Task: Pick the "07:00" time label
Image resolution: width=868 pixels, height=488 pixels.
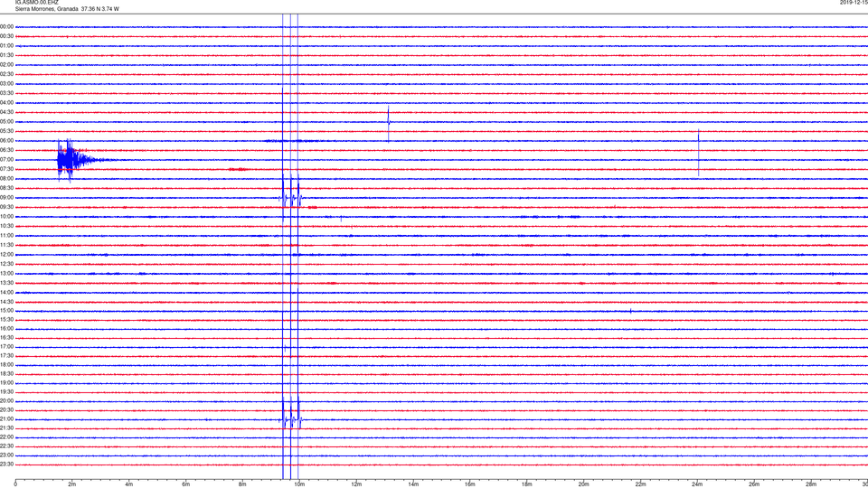Action: point(6,159)
